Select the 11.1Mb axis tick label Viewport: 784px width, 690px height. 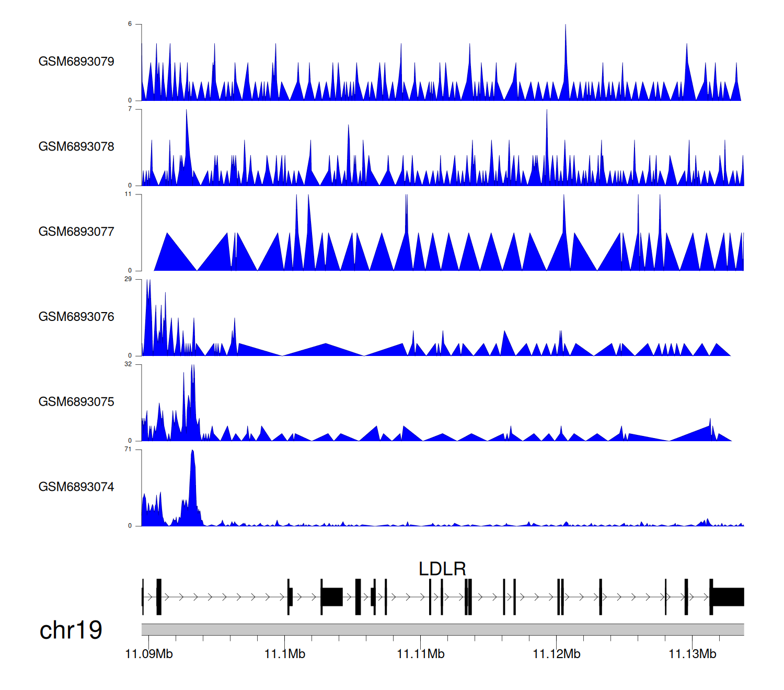tap(285, 654)
